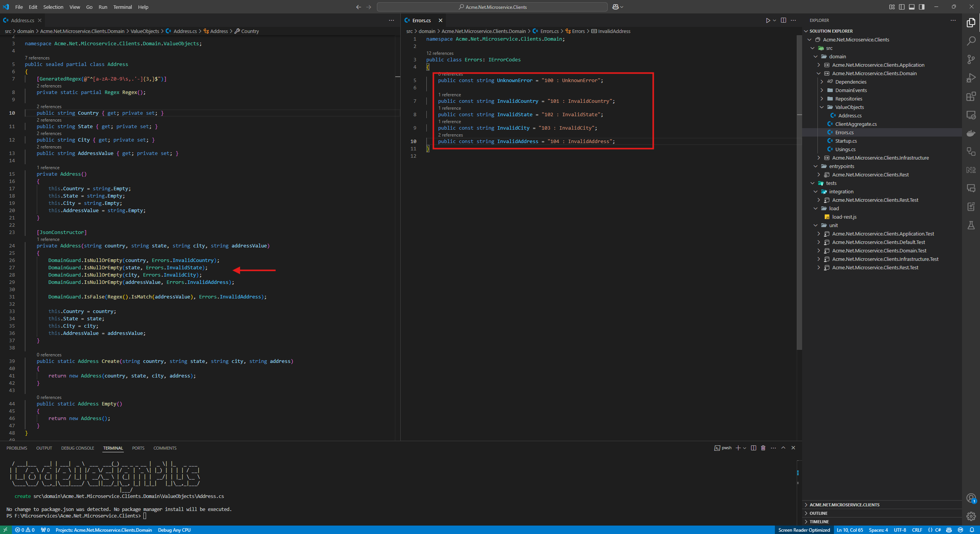The width and height of the screenshot is (980, 534).
Task: Open More Actions ellipsis of the Explorer panel
Action: coord(953,20)
